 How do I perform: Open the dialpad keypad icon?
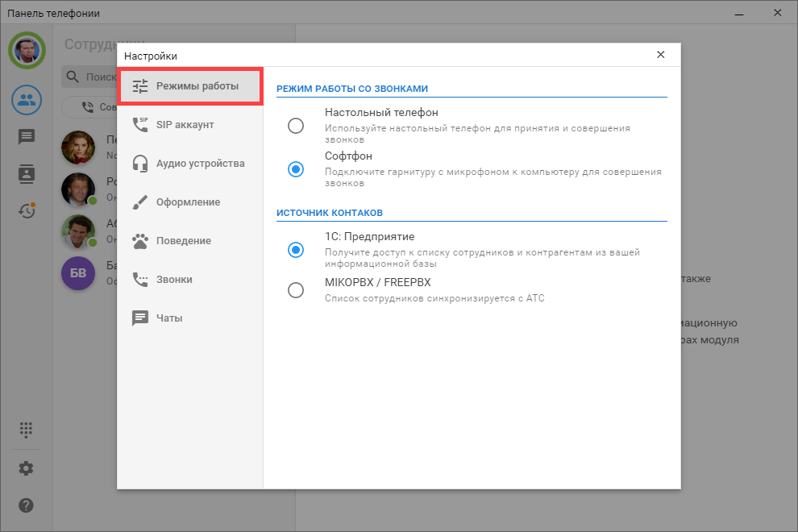[x=27, y=429]
